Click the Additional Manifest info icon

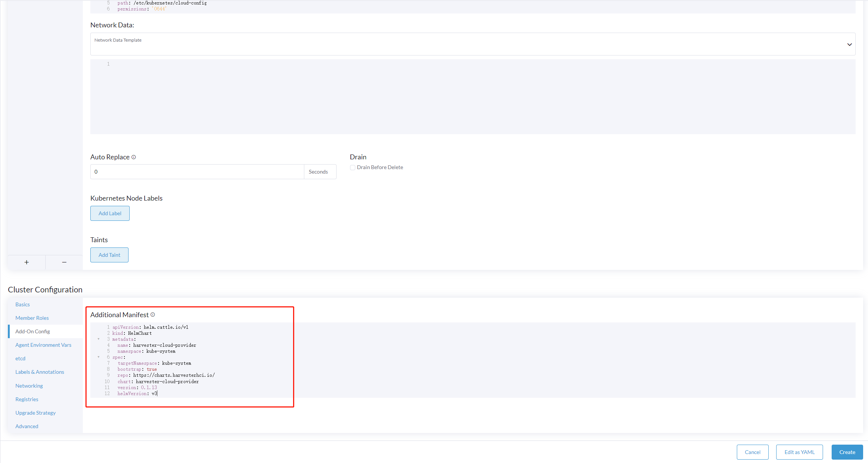coord(153,315)
